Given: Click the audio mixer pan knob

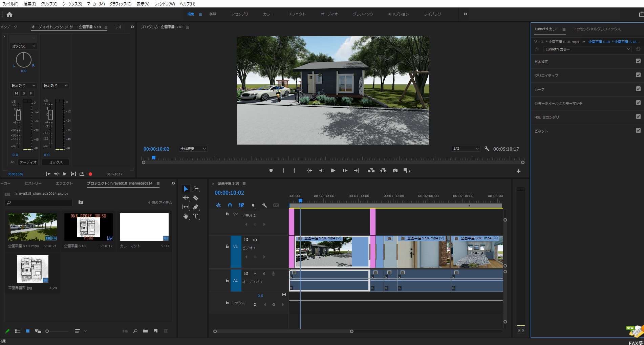Looking at the screenshot, I should [23, 60].
